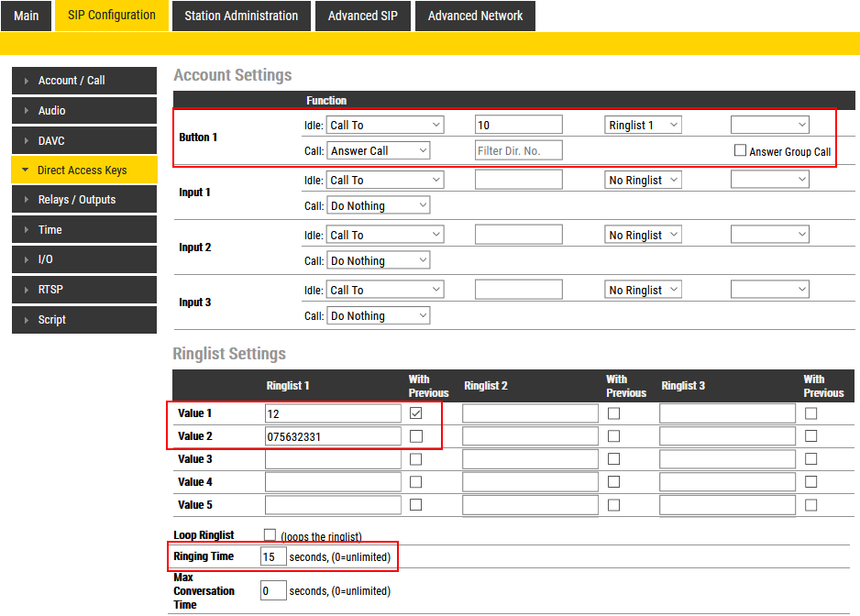
Task: Click the Ringing Time seconds field
Action: [273, 556]
